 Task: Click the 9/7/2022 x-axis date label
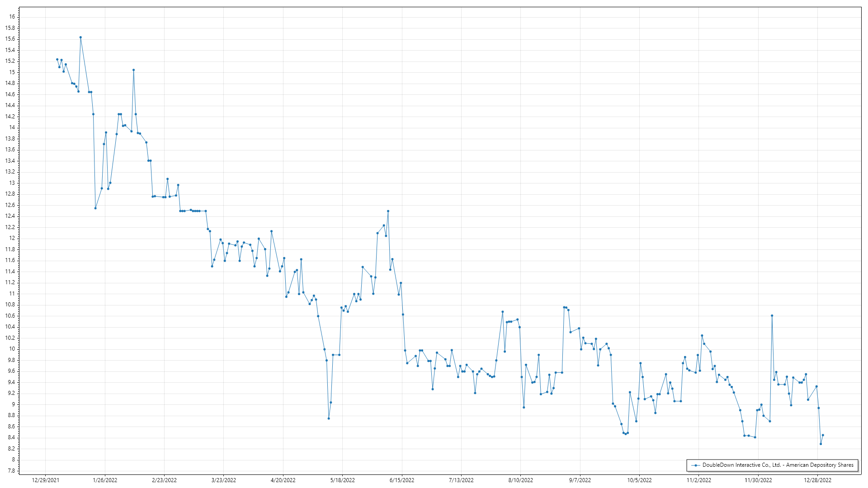[580, 480]
